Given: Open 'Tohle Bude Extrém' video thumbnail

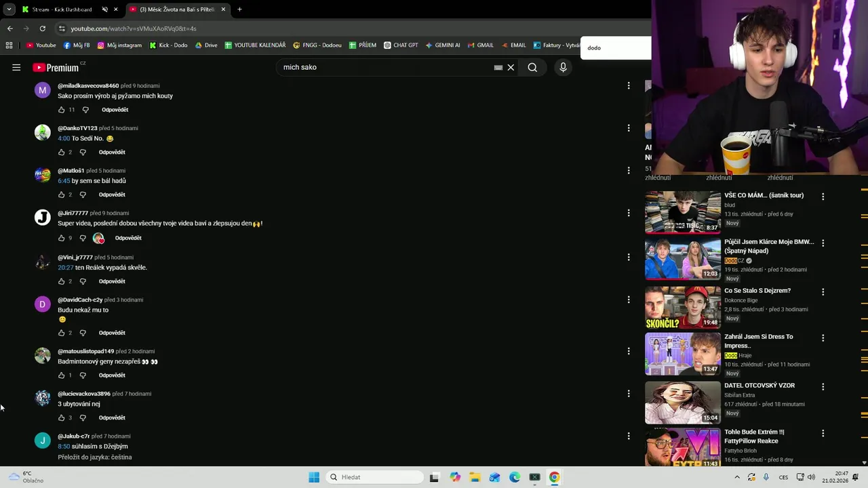Looking at the screenshot, I should click(x=683, y=447).
